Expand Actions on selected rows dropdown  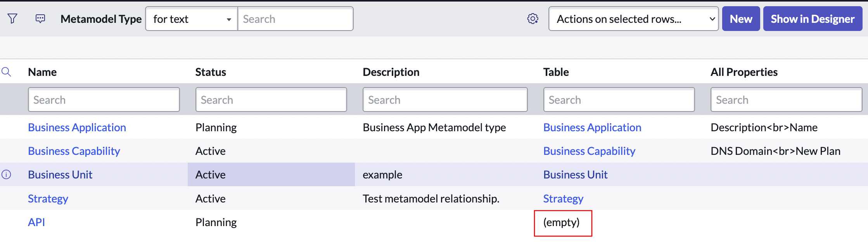tap(633, 19)
